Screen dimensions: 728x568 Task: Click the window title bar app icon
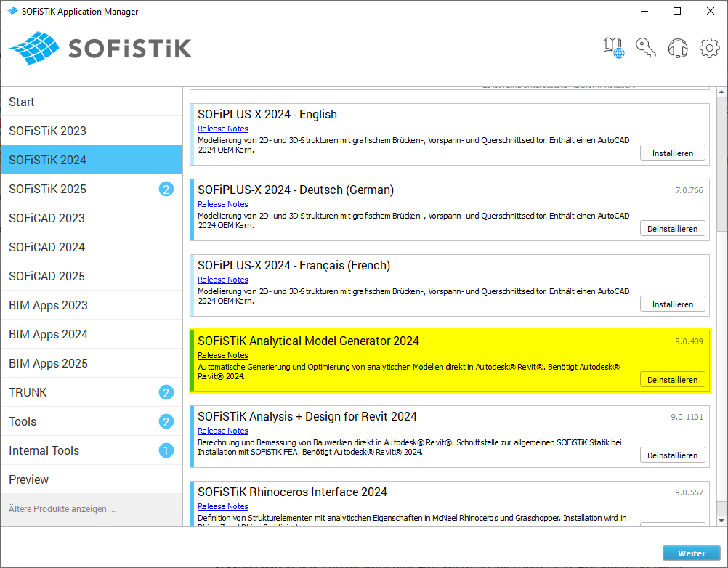(x=12, y=11)
